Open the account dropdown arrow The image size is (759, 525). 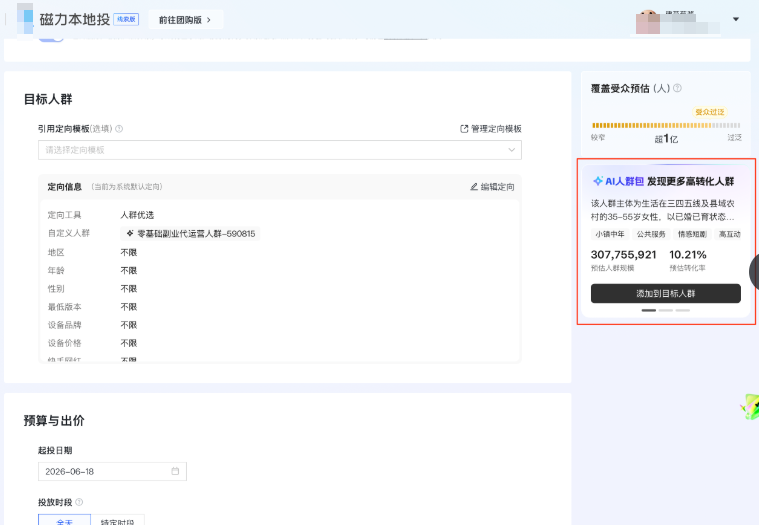click(x=736, y=19)
